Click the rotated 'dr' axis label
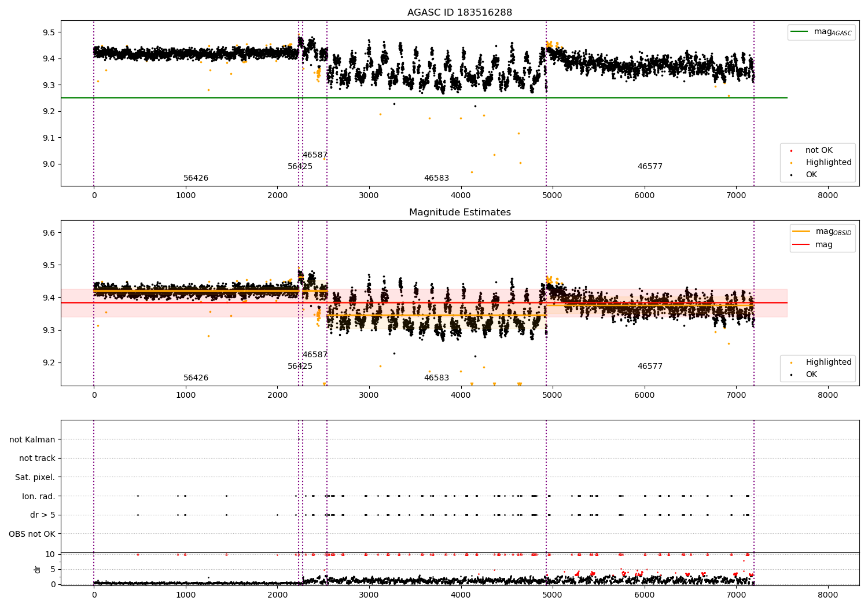Viewport: 868px width, 608px height. 38,569
